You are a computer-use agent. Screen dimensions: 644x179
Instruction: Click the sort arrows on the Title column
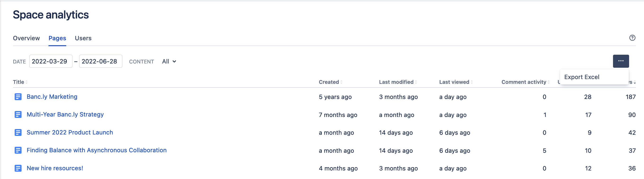pyautogui.click(x=26, y=82)
